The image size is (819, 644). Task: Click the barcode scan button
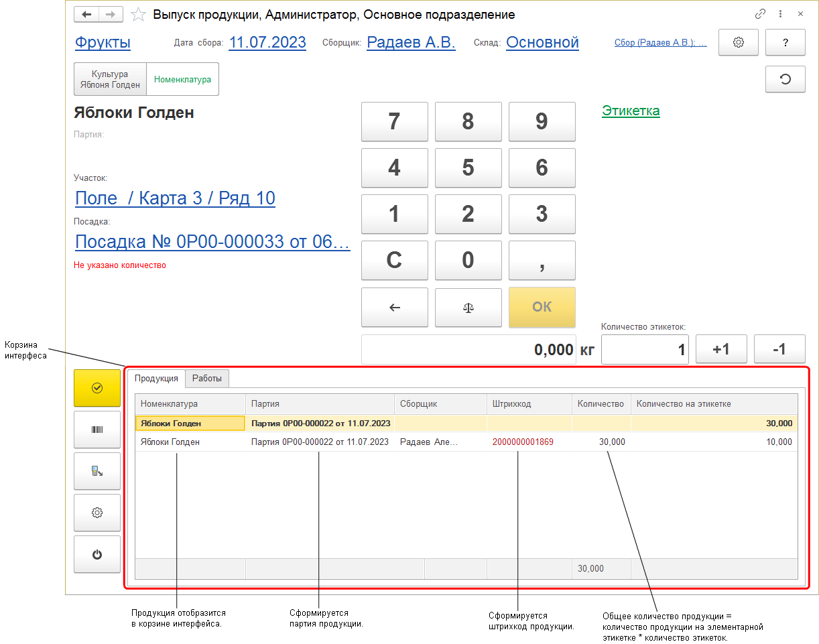[x=97, y=430]
